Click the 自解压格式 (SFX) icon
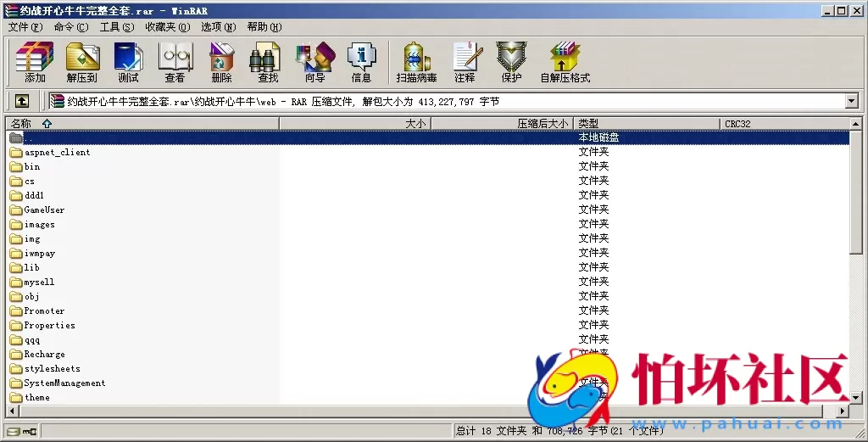The width and height of the screenshot is (868, 442). [565, 62]
